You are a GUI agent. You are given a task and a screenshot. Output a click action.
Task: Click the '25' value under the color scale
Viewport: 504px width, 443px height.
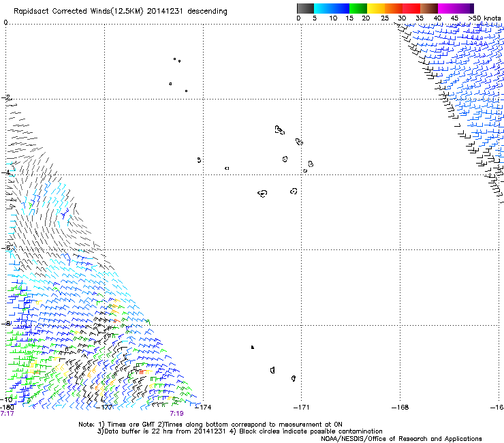coord(385,18)
